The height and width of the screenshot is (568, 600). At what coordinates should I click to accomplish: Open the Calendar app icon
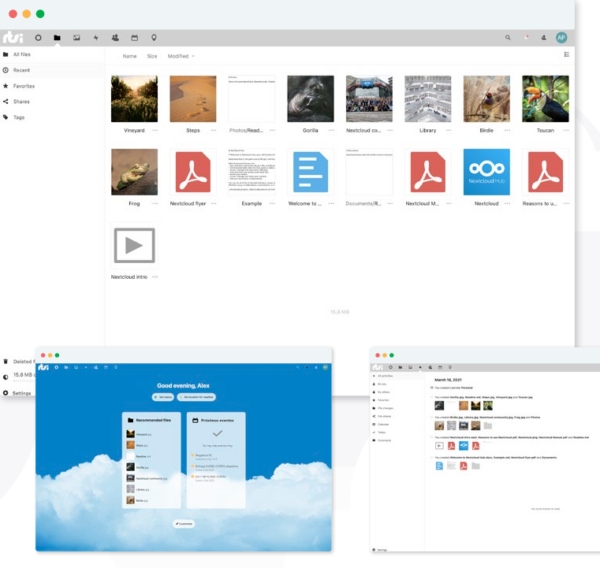(134, 37)
